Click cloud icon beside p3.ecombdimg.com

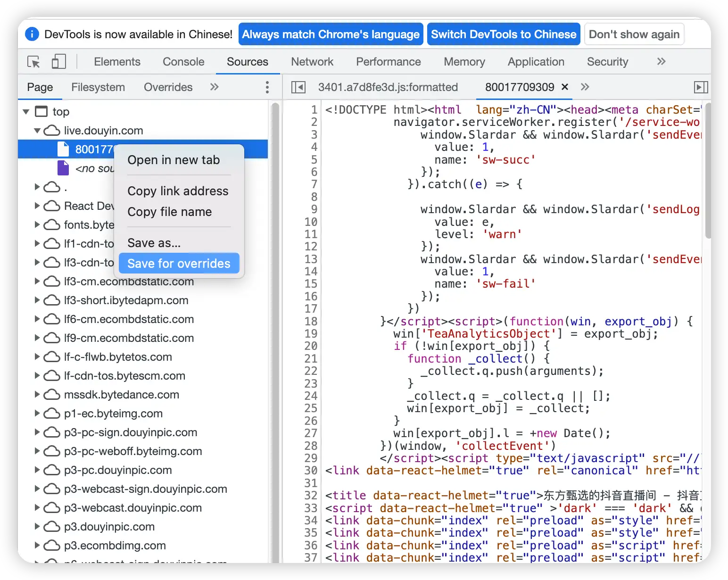click(52, 546)
